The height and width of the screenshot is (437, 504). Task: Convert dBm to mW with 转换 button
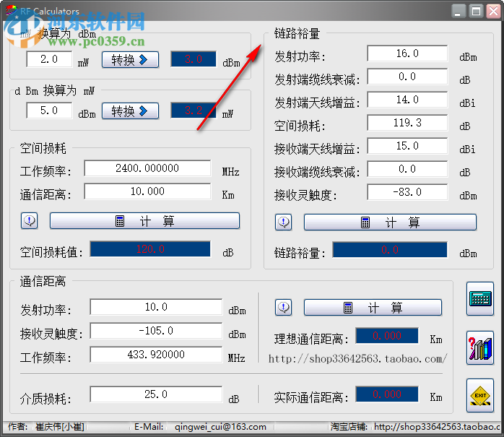[130, 111]
